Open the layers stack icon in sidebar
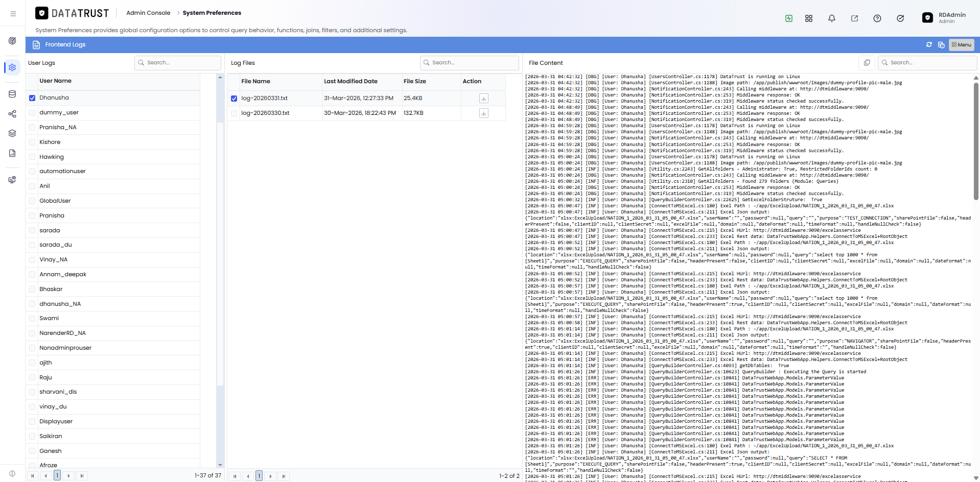Screen dimensions: 980x482 (12, 133)
